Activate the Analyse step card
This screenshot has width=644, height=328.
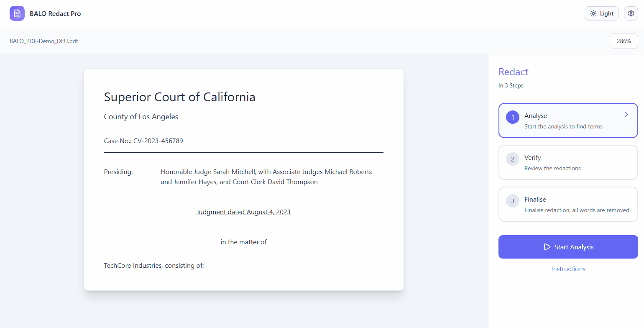(x=568, y=120)
